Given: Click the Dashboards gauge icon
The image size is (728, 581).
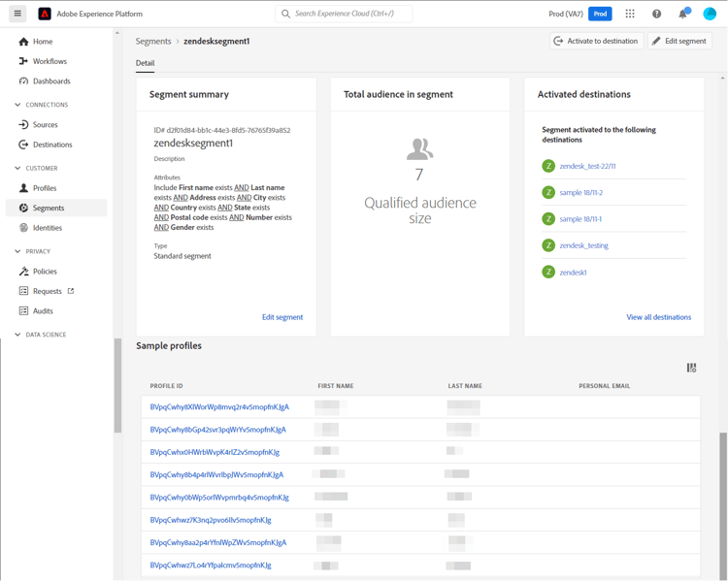Looking at the screenshot, I should click(x=23, y=81).
